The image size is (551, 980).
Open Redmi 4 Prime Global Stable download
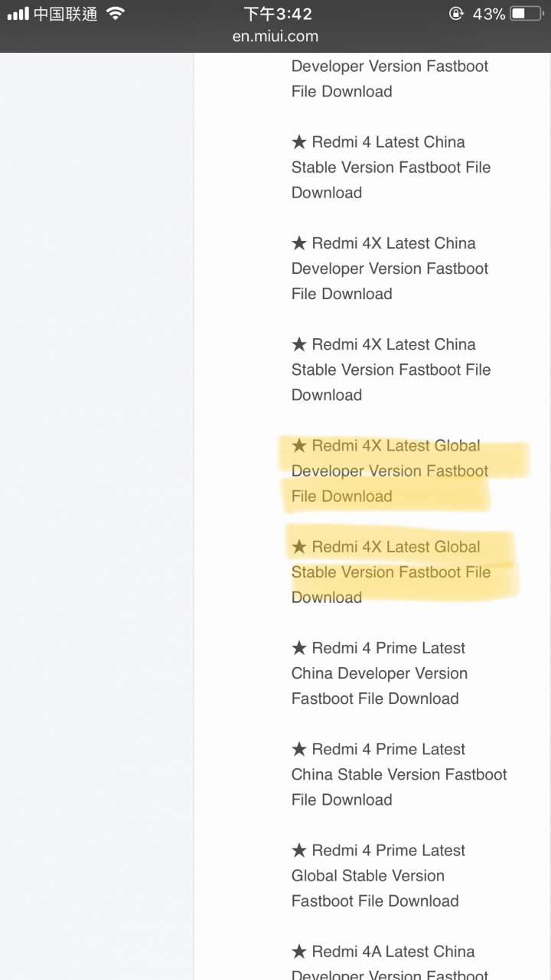[378, 875]
